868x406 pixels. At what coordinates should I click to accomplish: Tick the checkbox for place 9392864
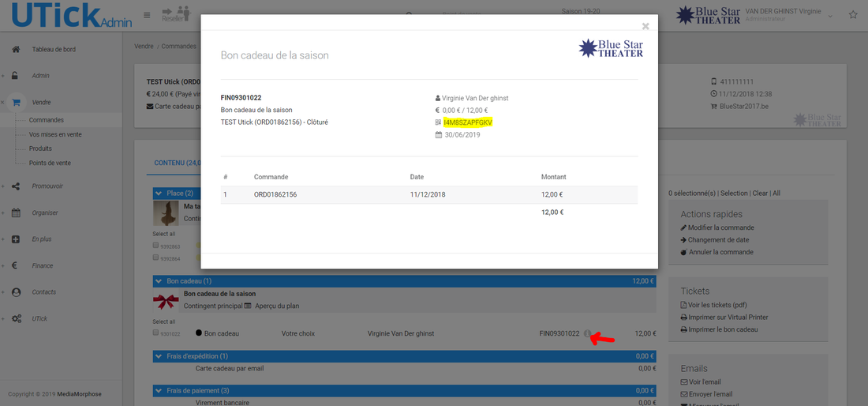155,258
